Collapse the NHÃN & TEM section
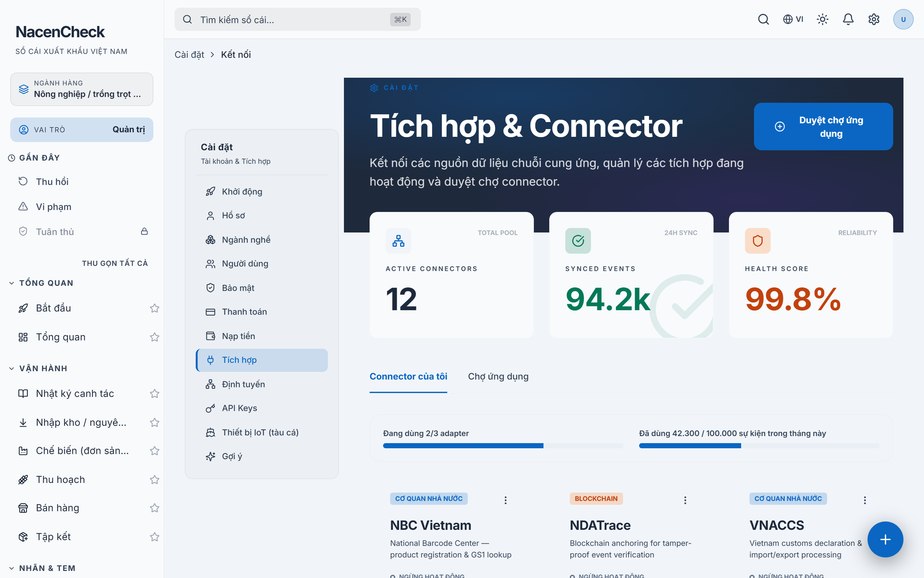The width and height of the screenshot is (924, 578). (42, 568)
